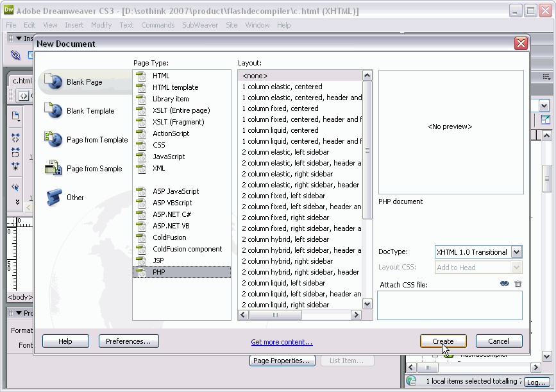Click the Collapse Selection icon
The image size is (556, 392).
tap(15, 152)
